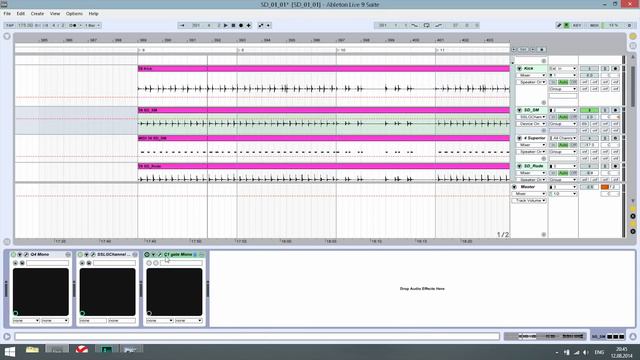Arm the Kick track for recording
640x360 pixels.
click(x=616, y=69)
